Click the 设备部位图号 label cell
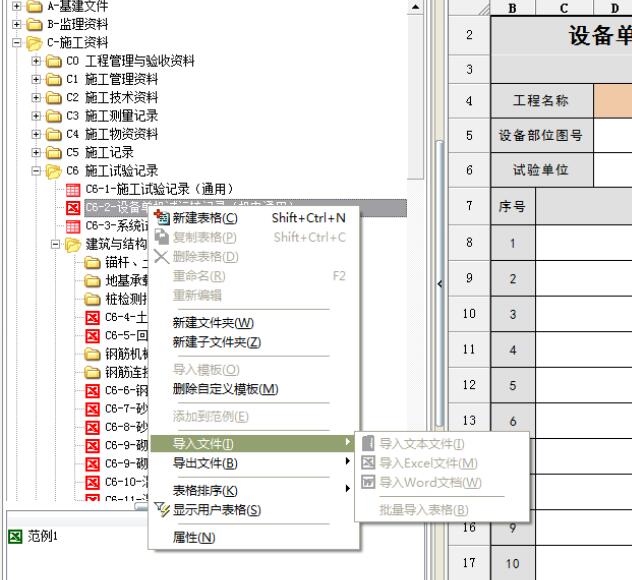This screenshot has height=580, width=632. click(x=541, y=135)
